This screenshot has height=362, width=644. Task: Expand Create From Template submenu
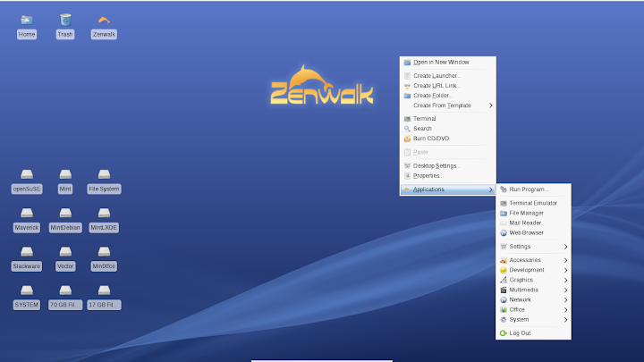click(448, 105)
